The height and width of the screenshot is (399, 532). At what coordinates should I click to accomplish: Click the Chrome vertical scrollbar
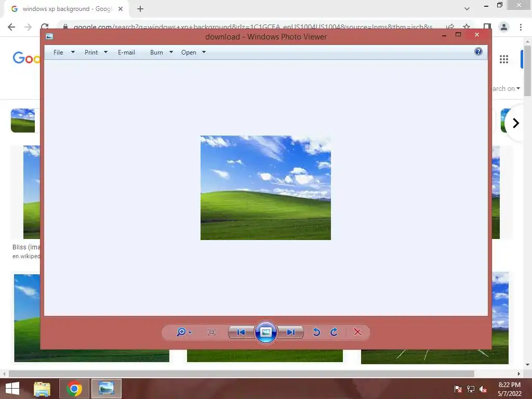pyautogui.click(x=528, y=71)
